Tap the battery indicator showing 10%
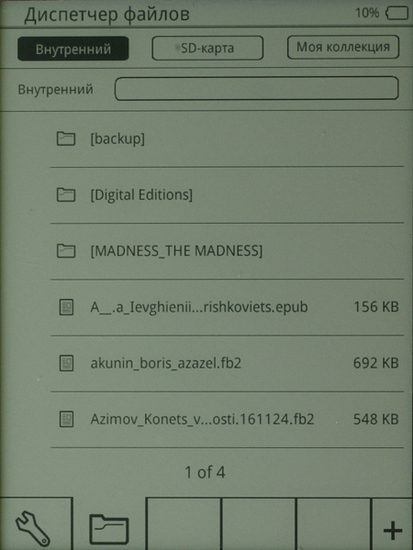 point(397,14)
